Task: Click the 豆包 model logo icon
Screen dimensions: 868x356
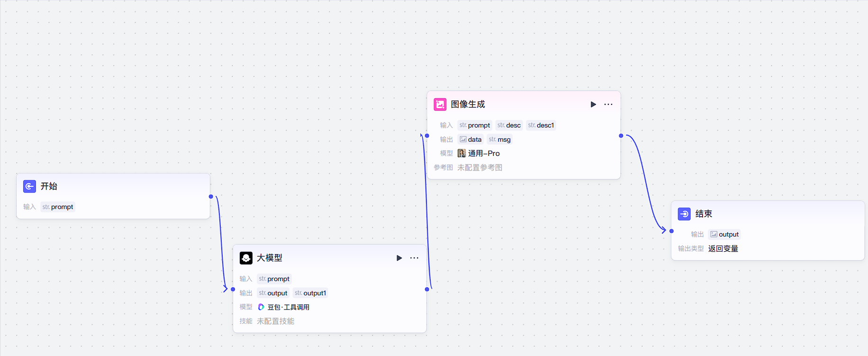Action: click(x=261, y=307)
